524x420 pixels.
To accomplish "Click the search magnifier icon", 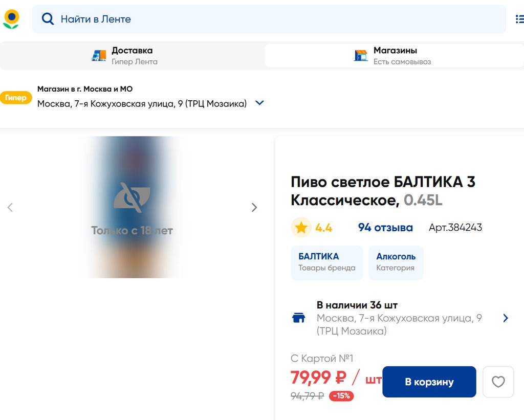I will (x=48, y=19).
